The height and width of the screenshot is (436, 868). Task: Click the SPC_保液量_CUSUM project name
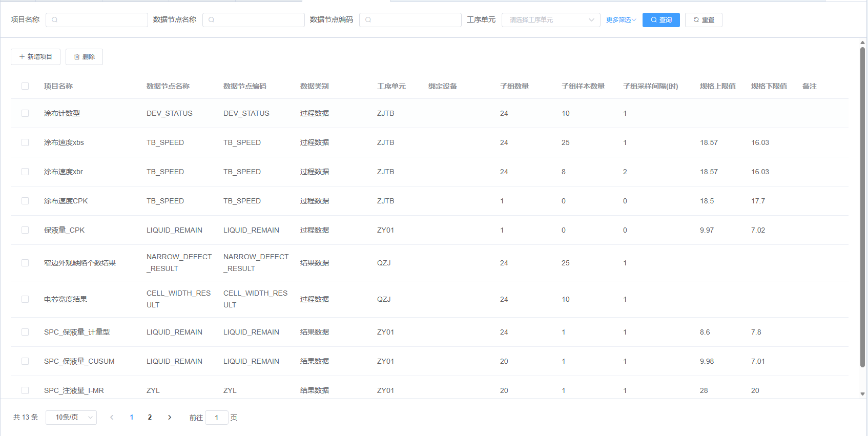pos(79,361)
